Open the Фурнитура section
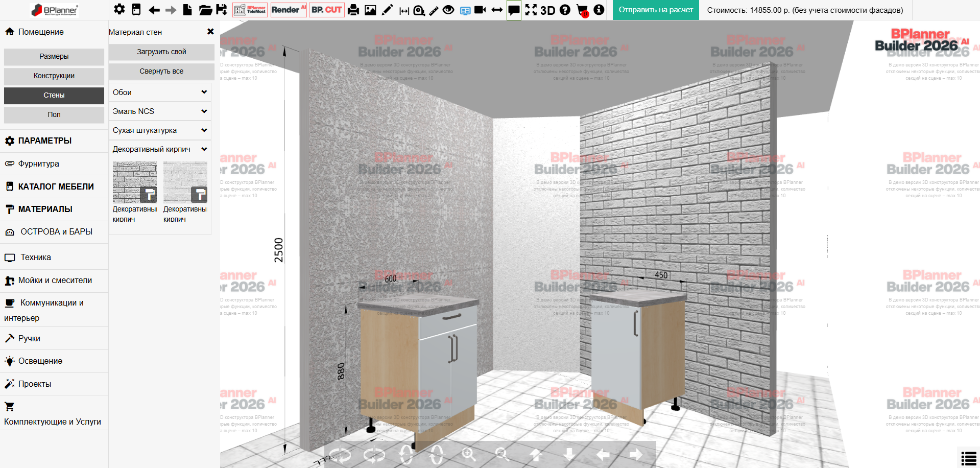Screen dimensions: 980x468 (54, 164)
